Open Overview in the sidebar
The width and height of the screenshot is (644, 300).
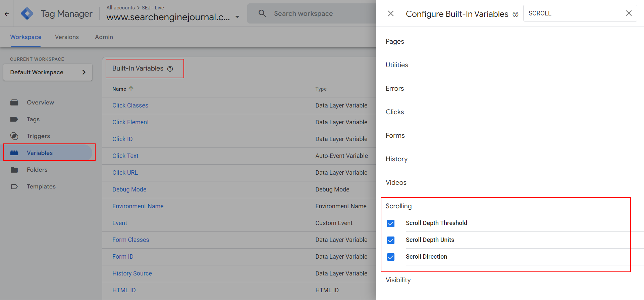pyautogui.click(x=40, y=102)
